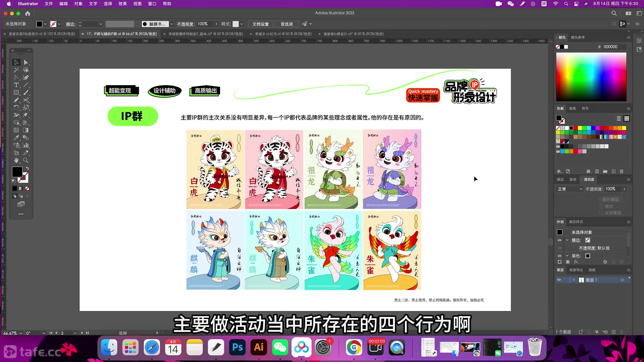Image resolution: width=644 pixels, height=362 pixels.
Task: Delete swatch with trash icon
Action: (x=622, y=171)
